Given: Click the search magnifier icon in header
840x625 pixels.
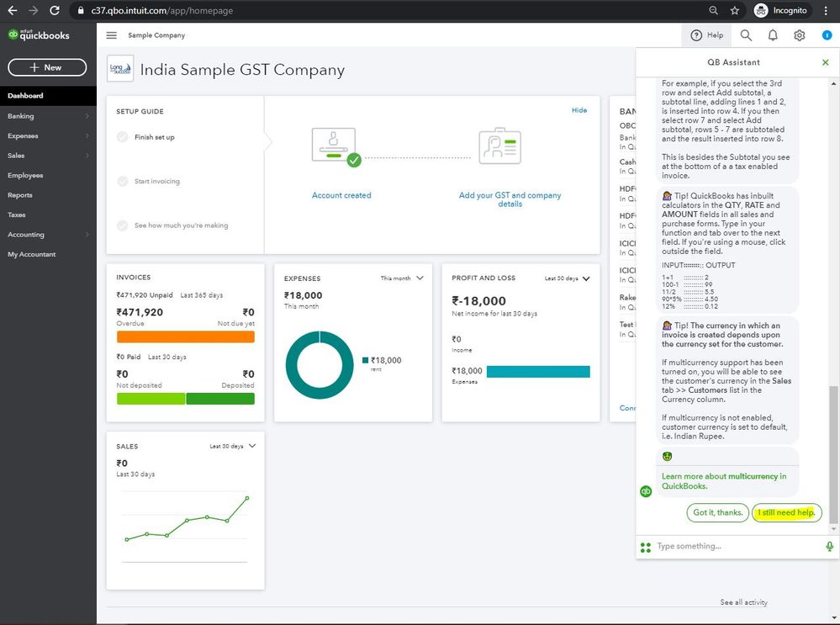Looking at the screenshot, I should click(x=746, y=35).
